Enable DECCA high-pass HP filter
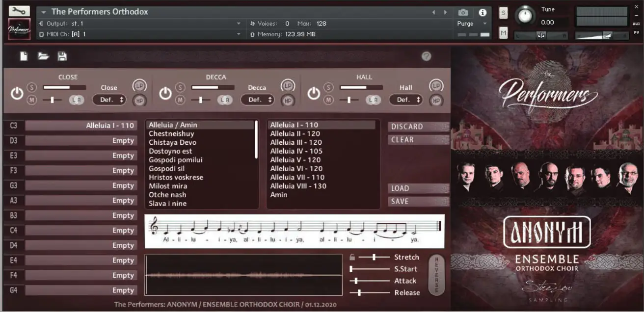 coord(288,101)
